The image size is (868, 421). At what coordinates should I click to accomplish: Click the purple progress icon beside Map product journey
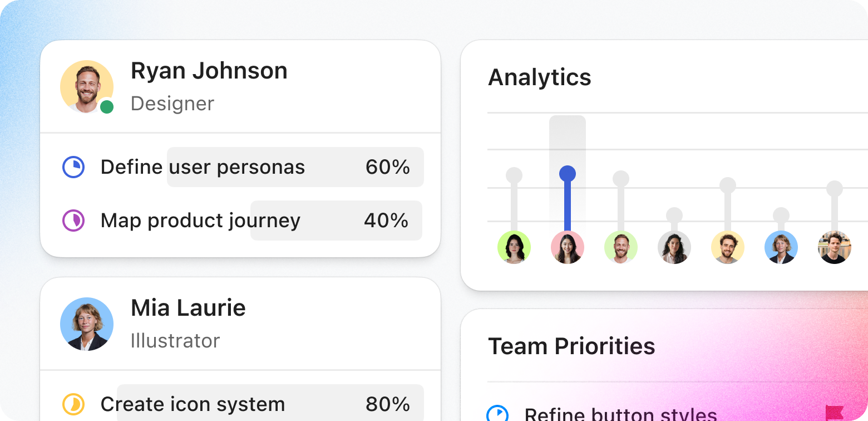(x=73, y=221)
